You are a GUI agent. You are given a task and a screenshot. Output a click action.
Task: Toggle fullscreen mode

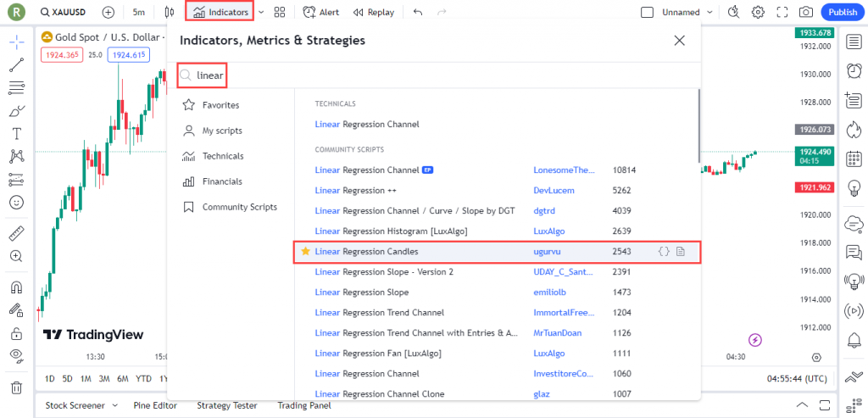click(x=782, y=12)
